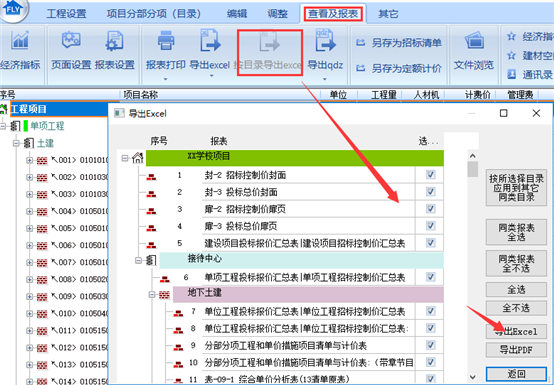Viewport: 554px width, 385px height.
Task: Open 报表设置 report settings icon
Action: pos(114,41)
